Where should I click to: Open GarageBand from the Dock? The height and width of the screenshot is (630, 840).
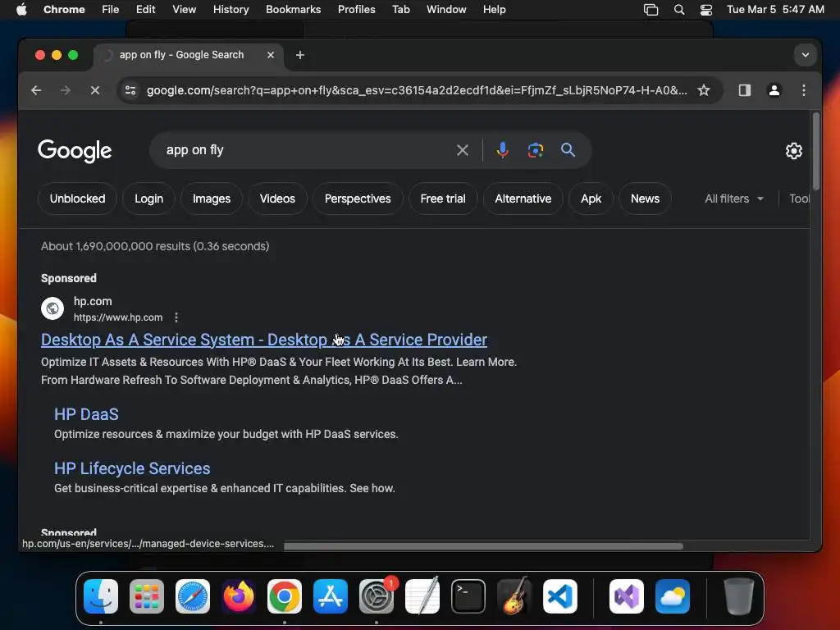[x=514, y=596]
